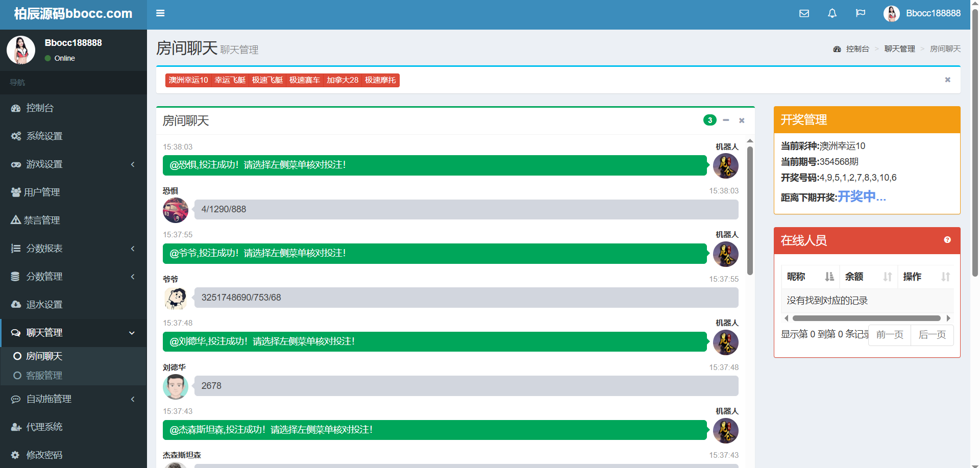Open 系统设置 in the sidebar
This screenshot has height=468, width=980.
73,136
